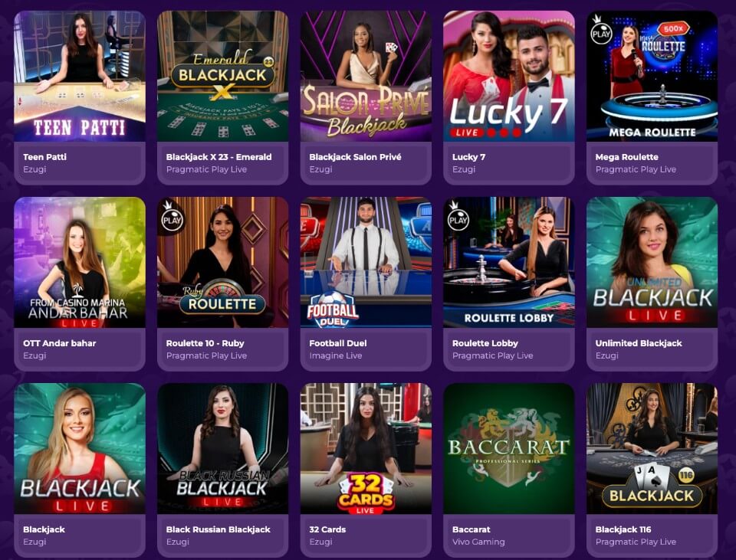The height and width of the screenshot is (560, 736).
Task: Open the Teen Patti game thumbnail
Action: pyautogui.click(x=80, y=76)
